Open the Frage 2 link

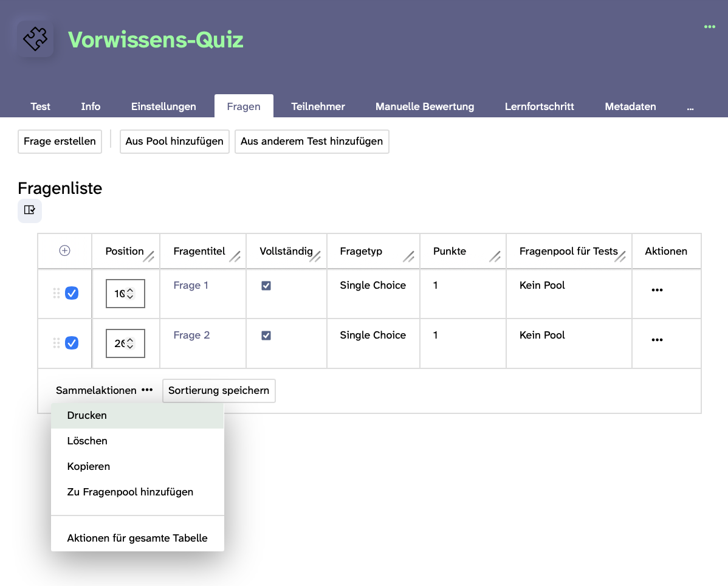(x=192, y=336)
